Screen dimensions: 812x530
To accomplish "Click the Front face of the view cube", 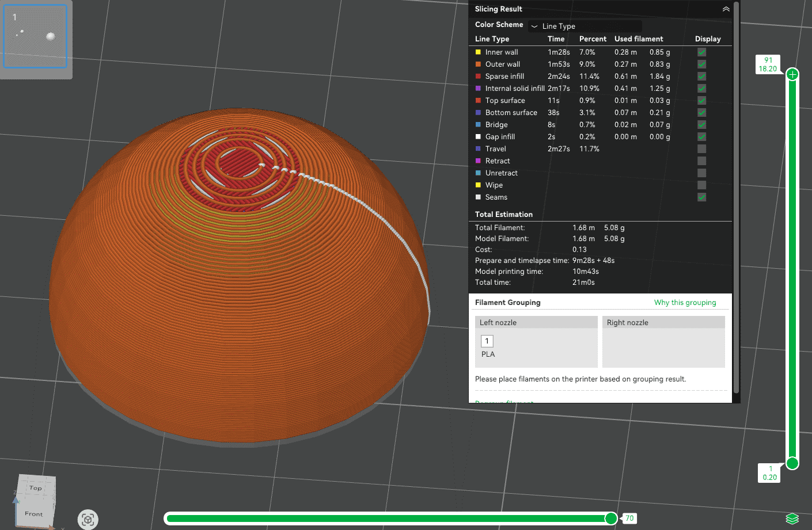I will (x=34, y=513).
